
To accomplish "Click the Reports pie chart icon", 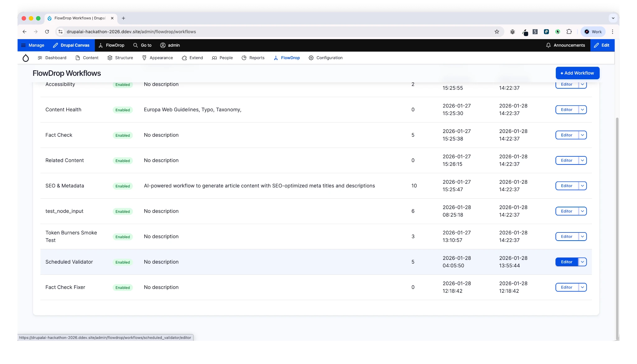I will pos(244,58).
